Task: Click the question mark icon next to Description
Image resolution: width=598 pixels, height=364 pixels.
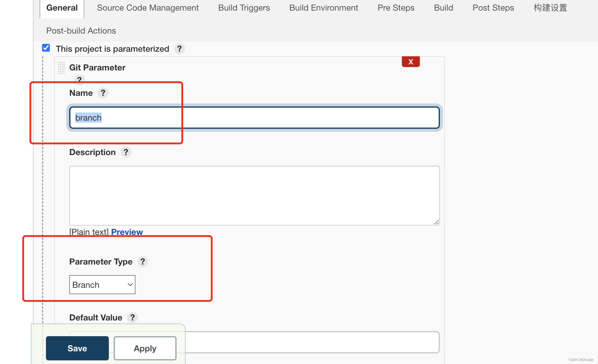Action: pyautogui.click(x=126, y=152)
